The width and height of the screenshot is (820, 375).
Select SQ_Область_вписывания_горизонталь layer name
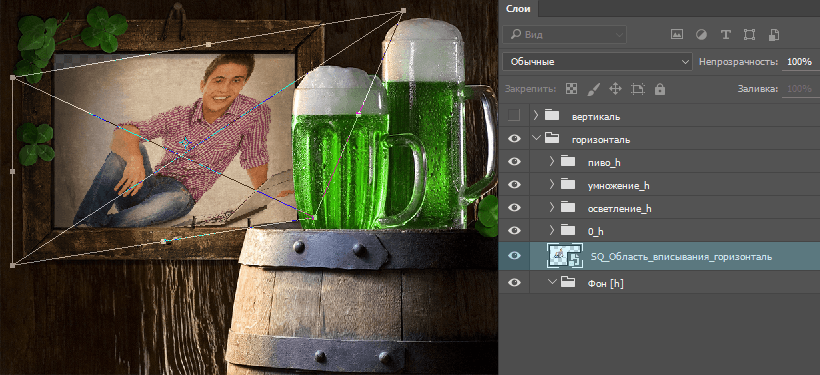tap(681, 257)
